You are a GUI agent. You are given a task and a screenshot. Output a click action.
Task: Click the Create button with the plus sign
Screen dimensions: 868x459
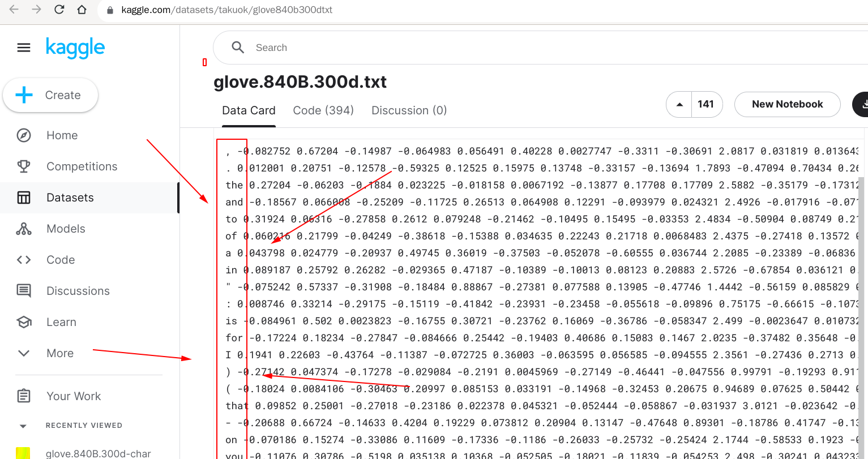(x=50, y=95)
